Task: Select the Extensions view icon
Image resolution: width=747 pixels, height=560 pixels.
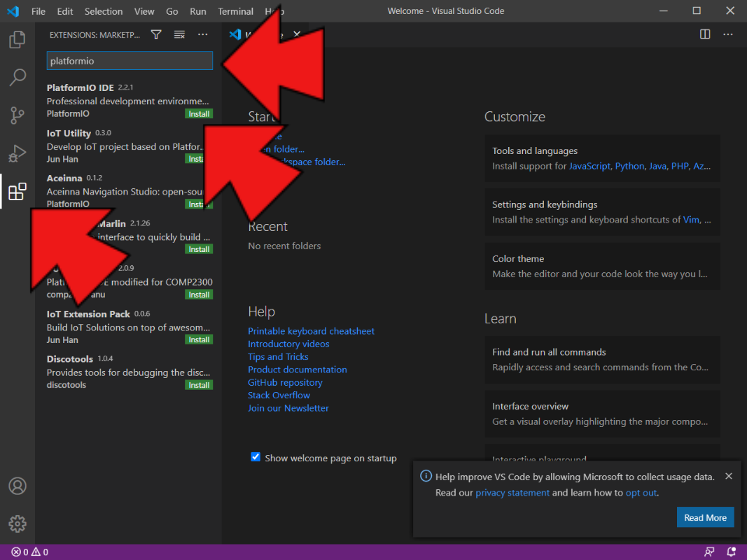Action: 18,191
